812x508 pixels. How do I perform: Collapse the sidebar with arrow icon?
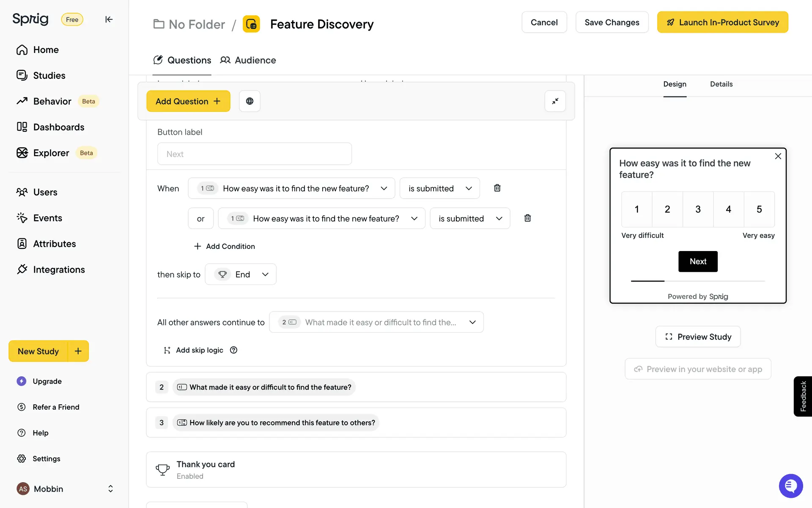pos(109,19)
